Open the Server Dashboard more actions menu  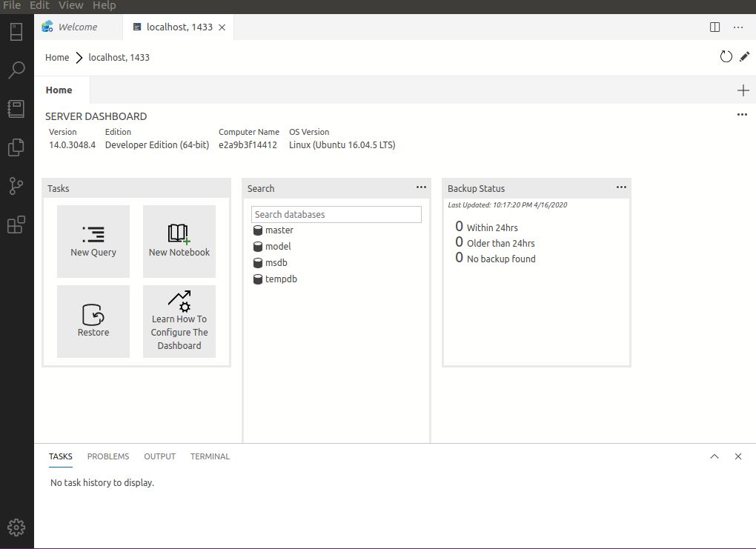[x=742, y=115]
